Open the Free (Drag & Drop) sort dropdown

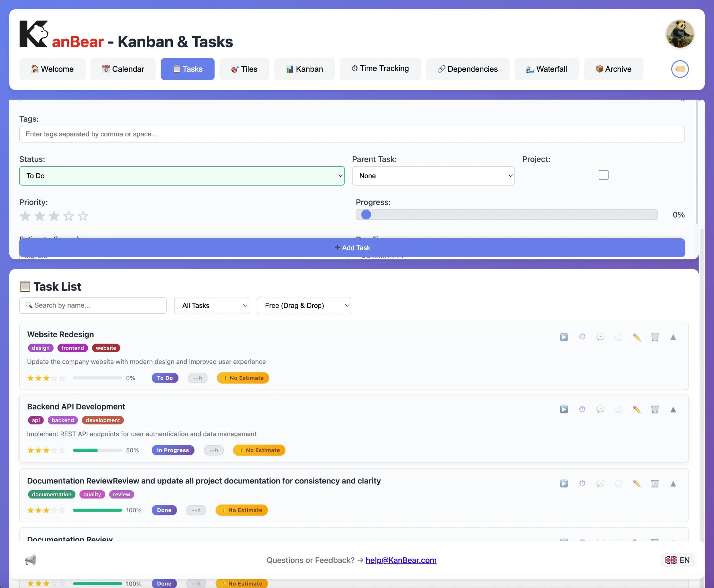[304, 305]
